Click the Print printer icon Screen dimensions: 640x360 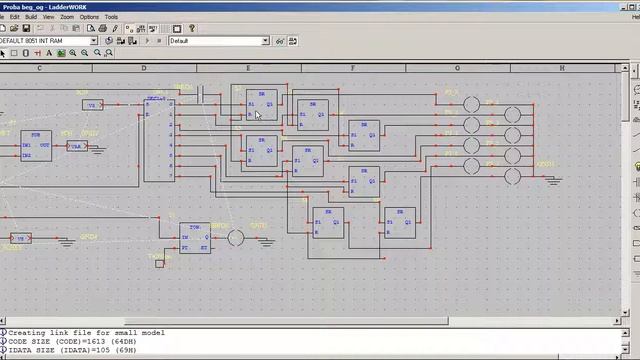[x=103, y=29]
